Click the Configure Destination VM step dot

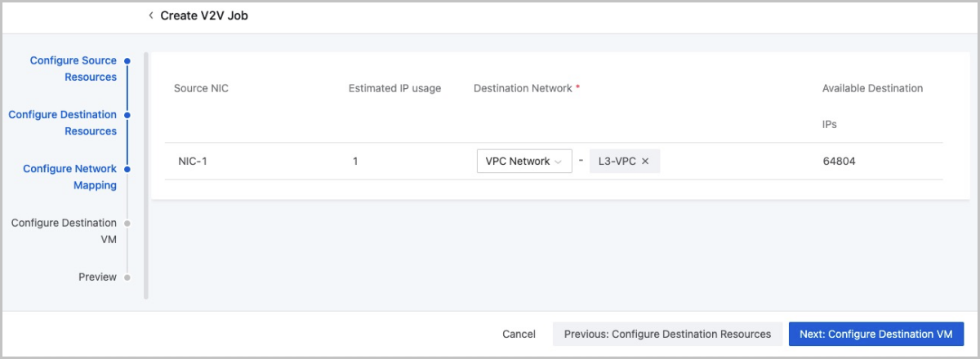pos(127,223)
